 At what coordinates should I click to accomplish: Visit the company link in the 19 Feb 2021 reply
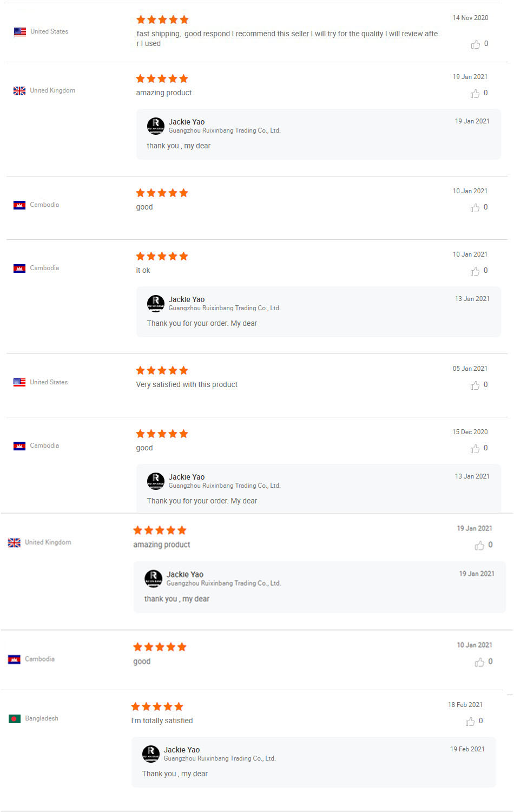tap(220, 758)
